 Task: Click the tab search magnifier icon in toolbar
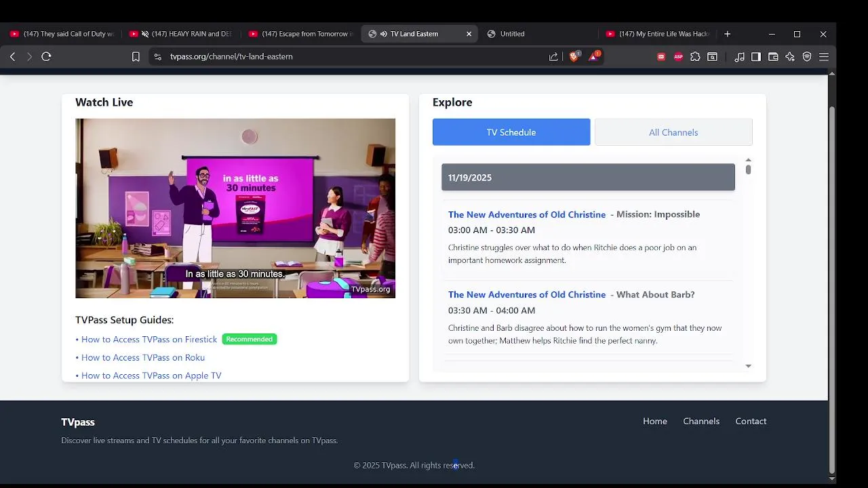point(712,57)
